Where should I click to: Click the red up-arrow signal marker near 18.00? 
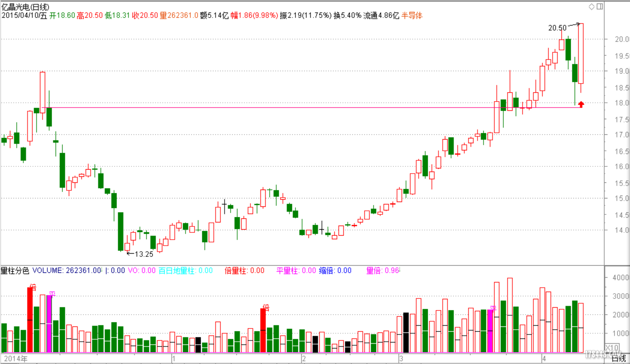tap(581, 104)
